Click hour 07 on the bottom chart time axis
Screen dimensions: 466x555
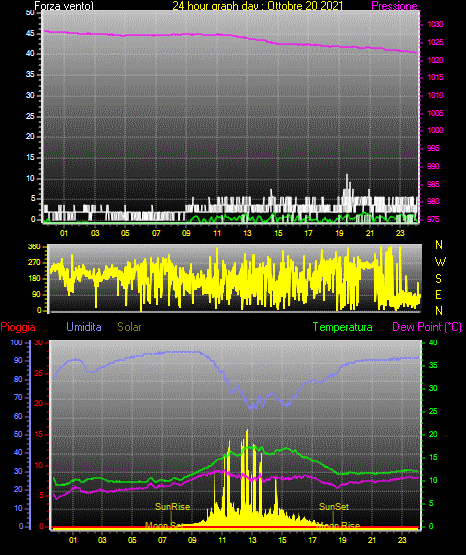coord(162,540)
